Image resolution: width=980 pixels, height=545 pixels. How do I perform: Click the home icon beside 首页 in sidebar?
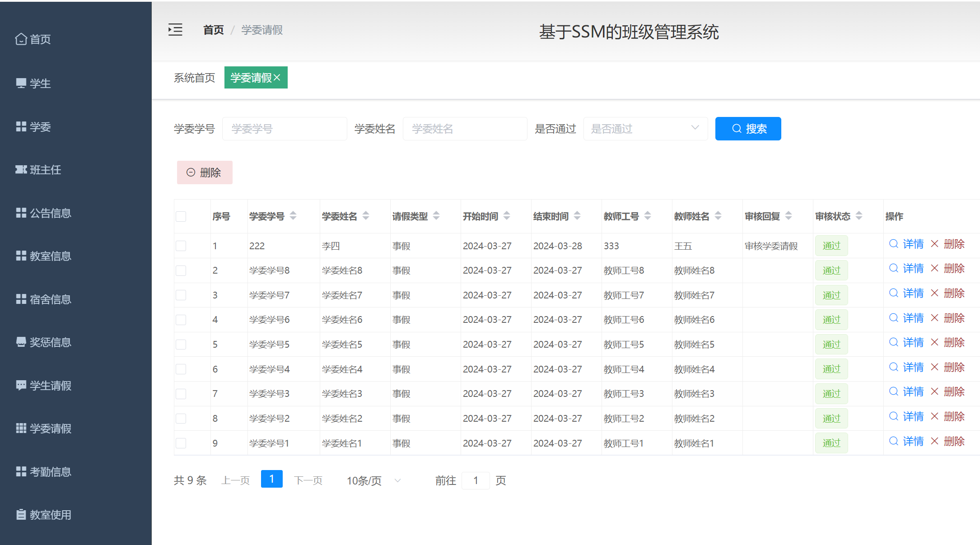21,39
